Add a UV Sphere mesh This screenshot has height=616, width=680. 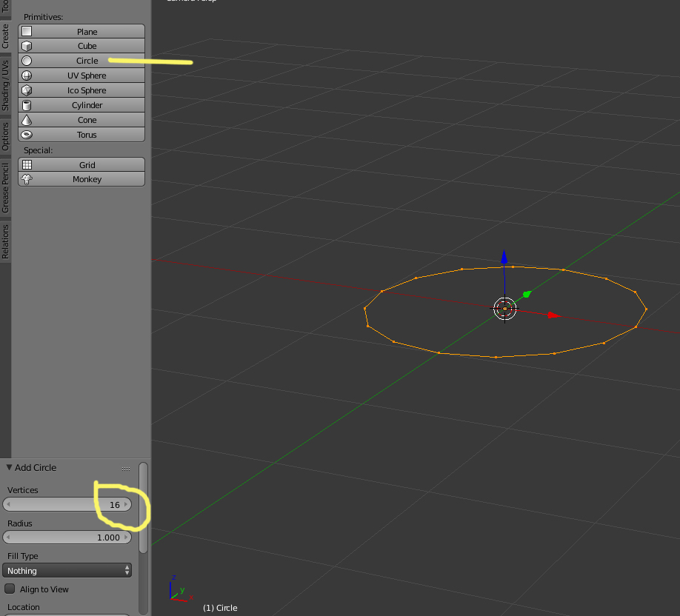coord(81,76)
